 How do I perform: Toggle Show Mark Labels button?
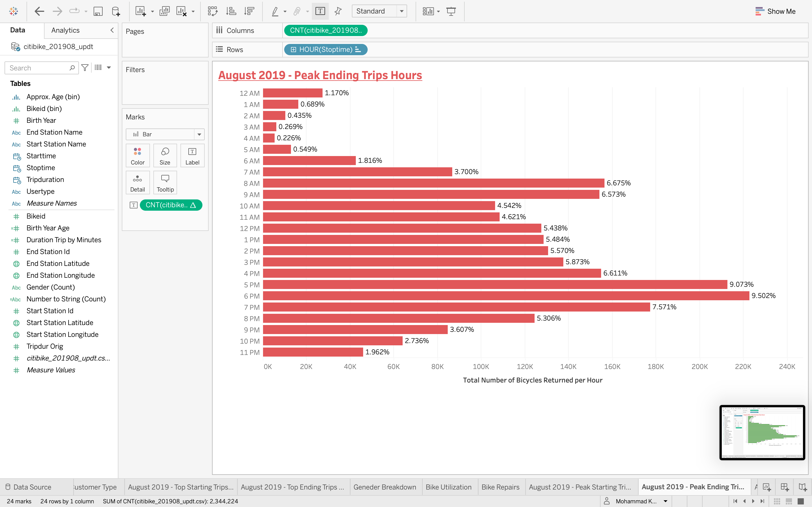320,11
